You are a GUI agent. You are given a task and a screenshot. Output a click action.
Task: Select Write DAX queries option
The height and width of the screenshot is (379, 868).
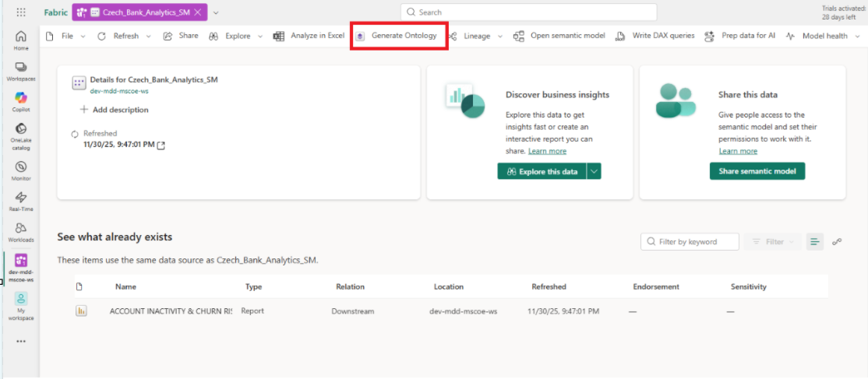pos(655,36)
